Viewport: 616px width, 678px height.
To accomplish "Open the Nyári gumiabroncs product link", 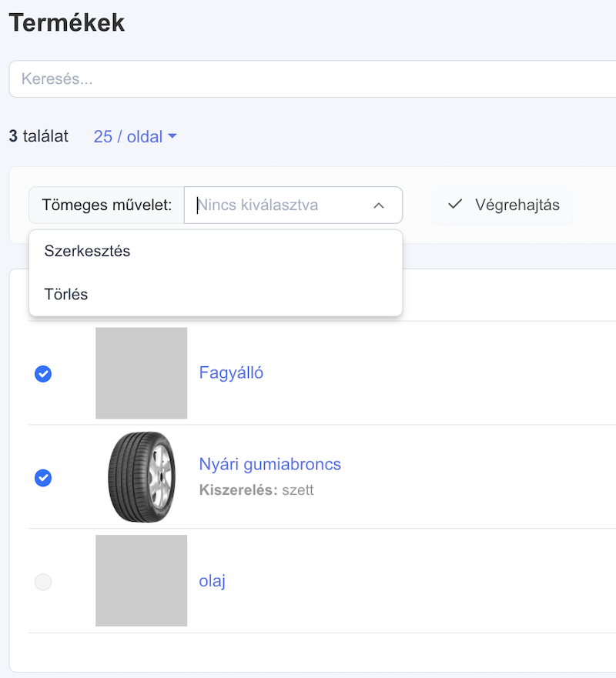I will pos(270,464).
